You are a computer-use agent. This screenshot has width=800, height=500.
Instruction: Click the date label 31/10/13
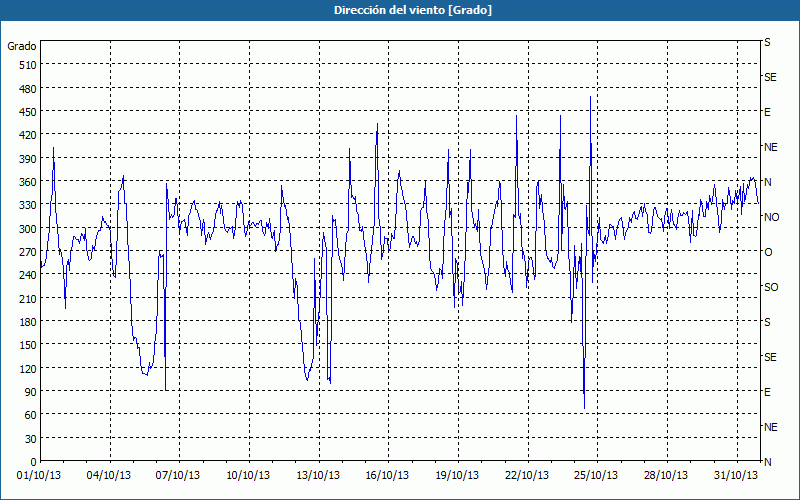pos(736,476)
